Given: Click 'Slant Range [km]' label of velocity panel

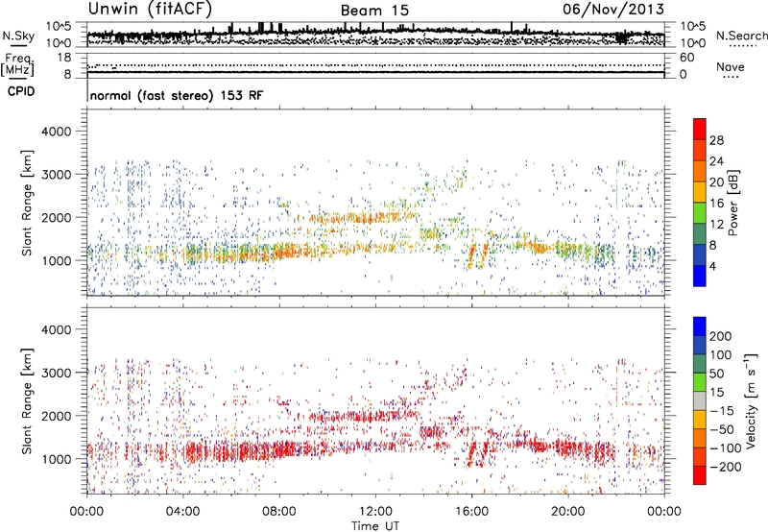Looking at the screenshot, I should 27,400.
